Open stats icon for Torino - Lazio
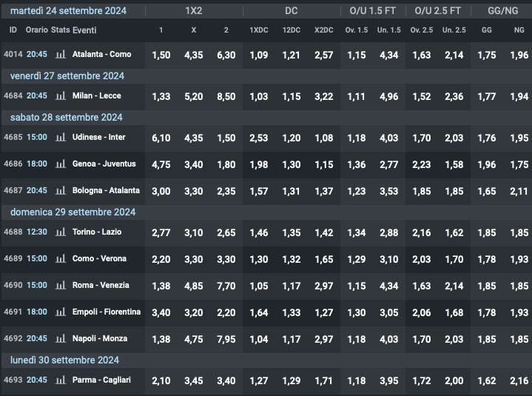532x396 pixels. [x=61, y=232]
